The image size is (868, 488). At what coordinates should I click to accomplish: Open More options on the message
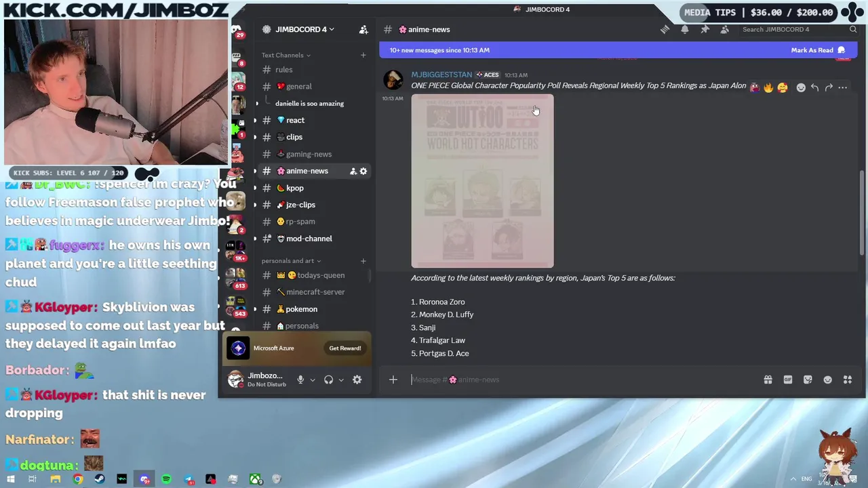[843, 87]
